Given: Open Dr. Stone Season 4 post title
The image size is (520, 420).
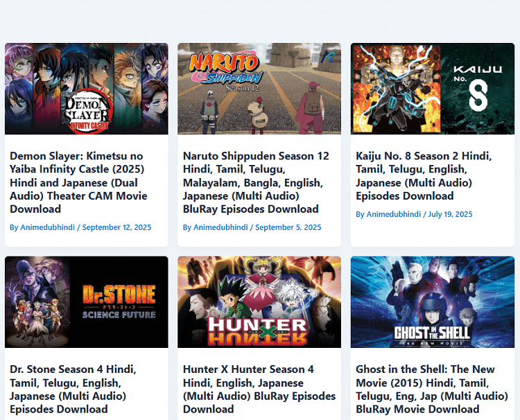Looking at the screenshot, I should (73, 390).
